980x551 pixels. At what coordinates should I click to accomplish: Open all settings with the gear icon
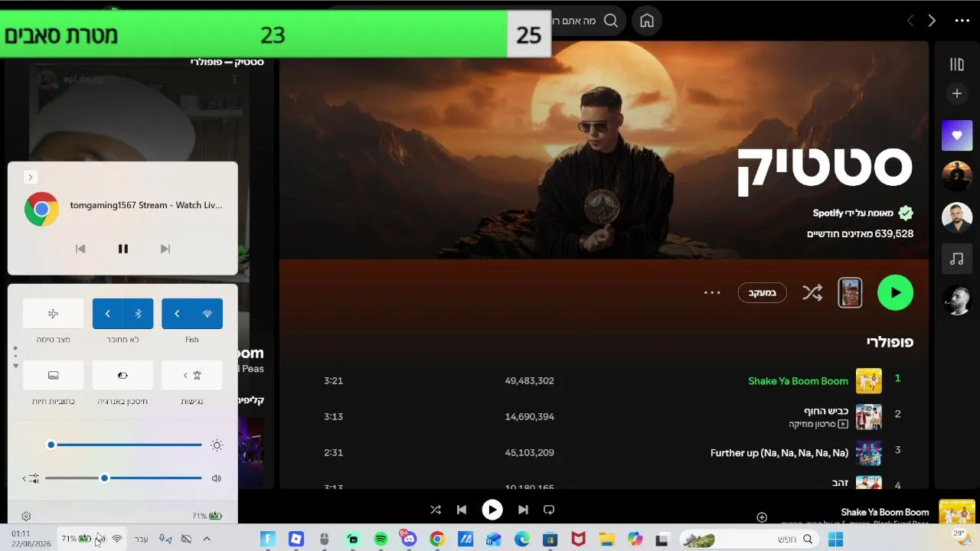[x=26, y=517]
